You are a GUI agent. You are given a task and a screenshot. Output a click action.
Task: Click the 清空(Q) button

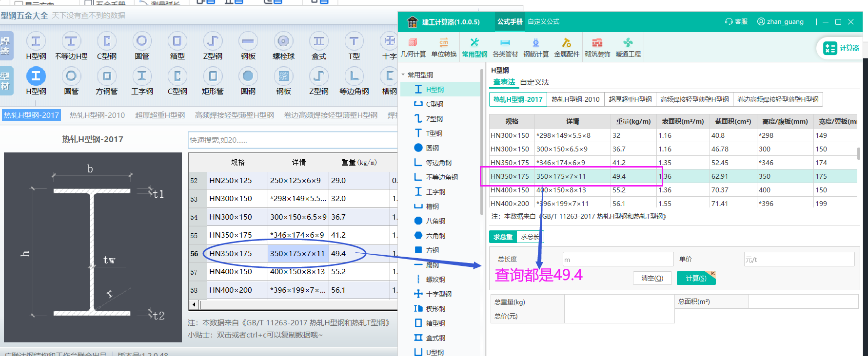[652, 278]
